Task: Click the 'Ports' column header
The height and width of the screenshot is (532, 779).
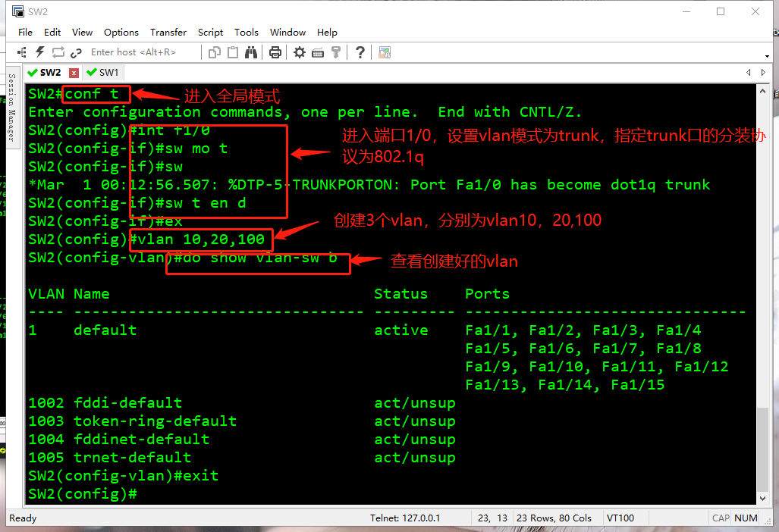Action: coord(488,294)
